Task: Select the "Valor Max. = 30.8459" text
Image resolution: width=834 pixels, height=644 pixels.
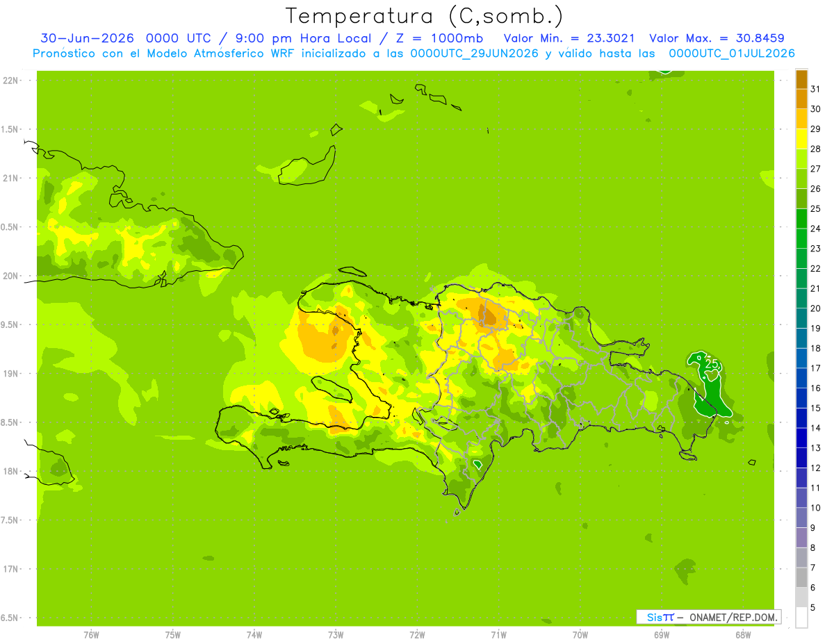Action: point(717,38)
